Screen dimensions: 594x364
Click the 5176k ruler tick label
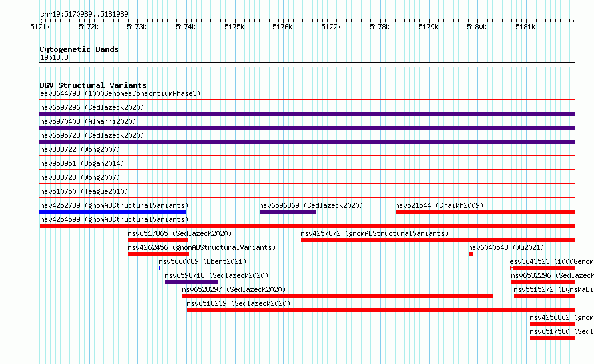click(x=282, y=27)
